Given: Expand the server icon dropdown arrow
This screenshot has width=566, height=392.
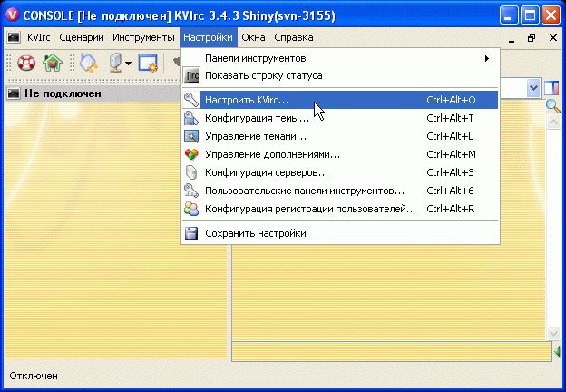Looking at the screenshot, I should 128,64.
